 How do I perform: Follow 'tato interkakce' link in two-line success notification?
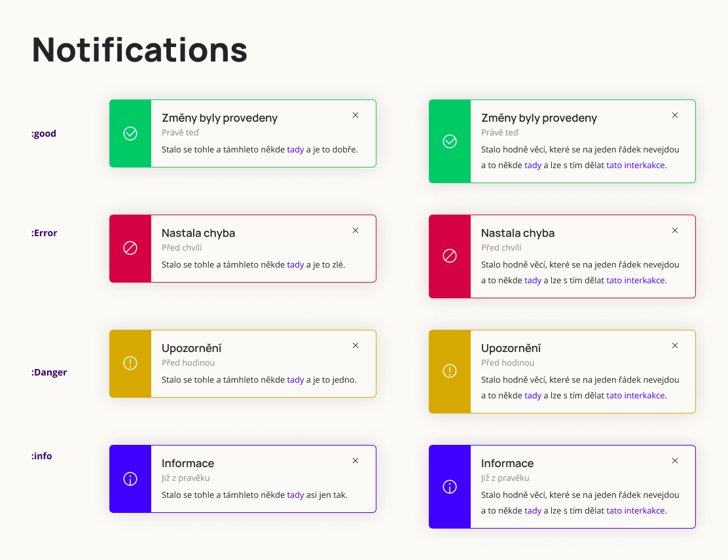(x=635, y=165)
